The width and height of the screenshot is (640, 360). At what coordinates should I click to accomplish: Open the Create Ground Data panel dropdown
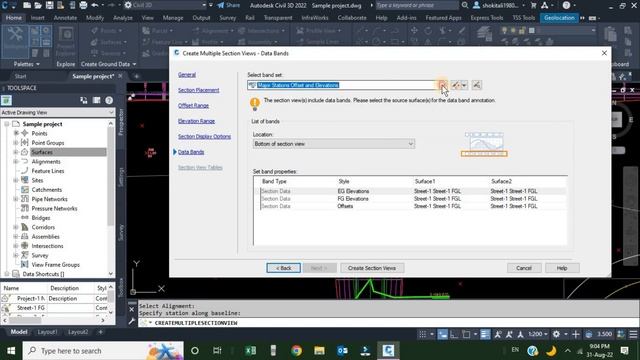tap(108, 64)
